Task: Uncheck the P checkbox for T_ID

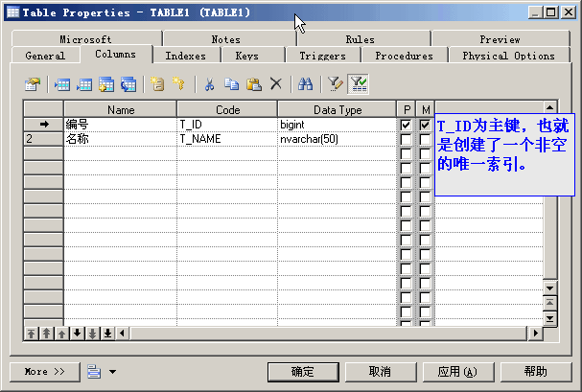Action: 407,125
